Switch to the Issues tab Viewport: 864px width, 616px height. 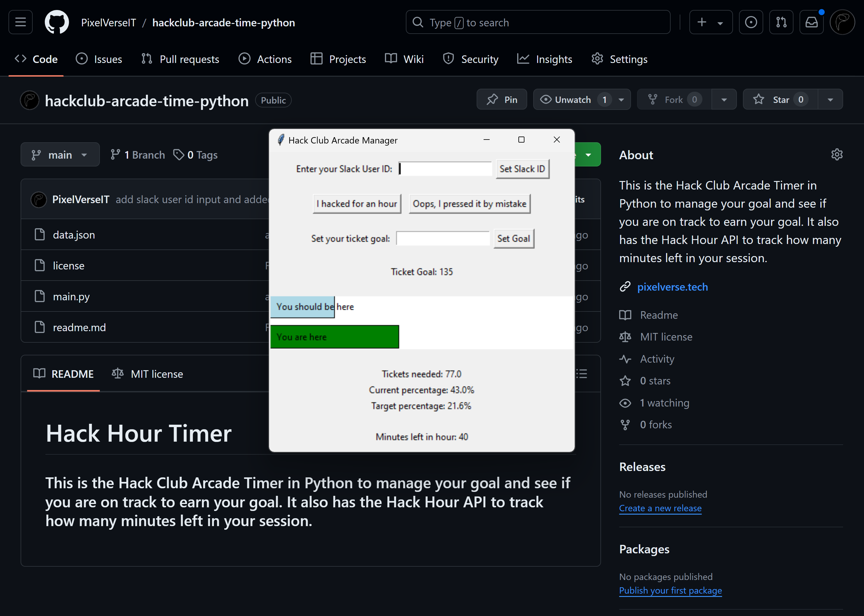99,59
